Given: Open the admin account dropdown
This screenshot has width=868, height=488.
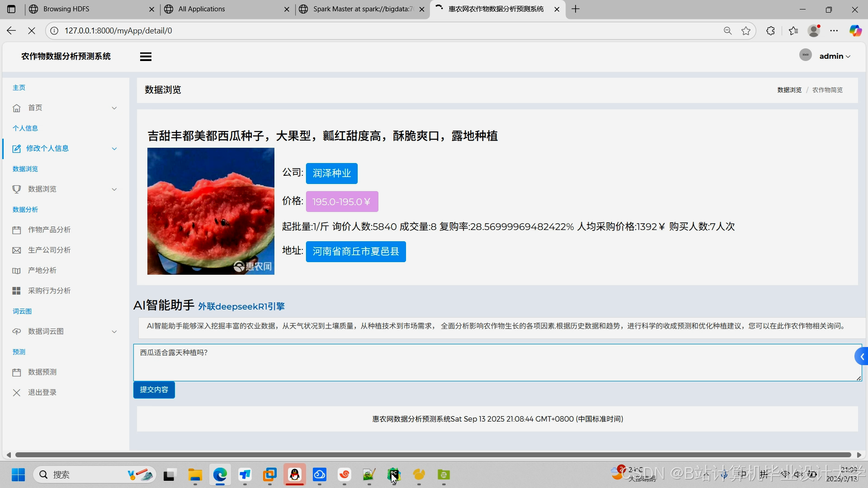Looking at the screenshot, I should pos(835,56).
